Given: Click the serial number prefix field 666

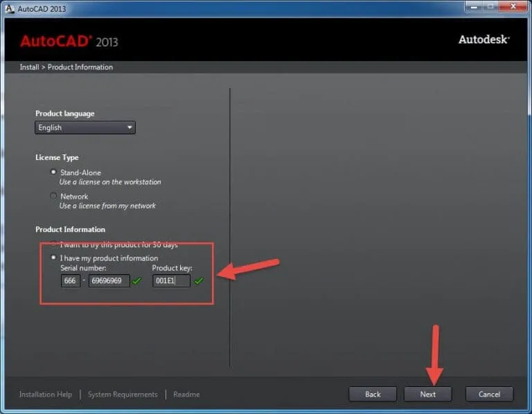Looking at the screenshot, I should [71, 281].
